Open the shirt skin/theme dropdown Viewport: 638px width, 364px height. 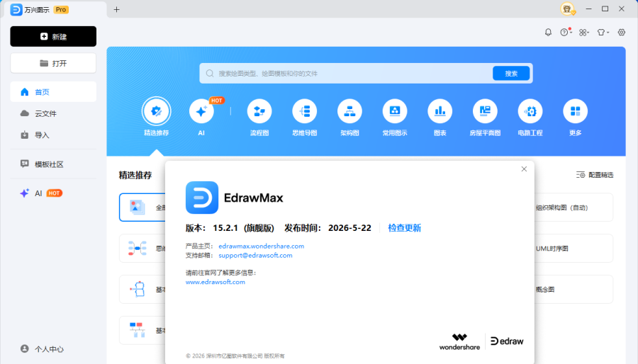(603, 33)
